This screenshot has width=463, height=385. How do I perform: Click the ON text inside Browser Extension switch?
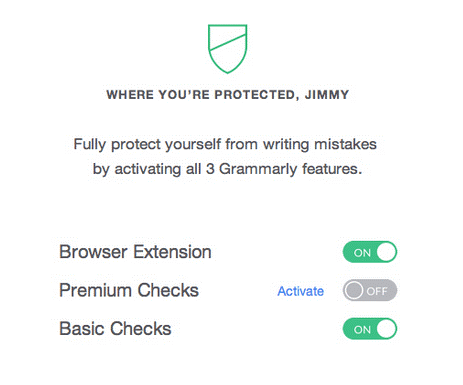coord(362,253)
